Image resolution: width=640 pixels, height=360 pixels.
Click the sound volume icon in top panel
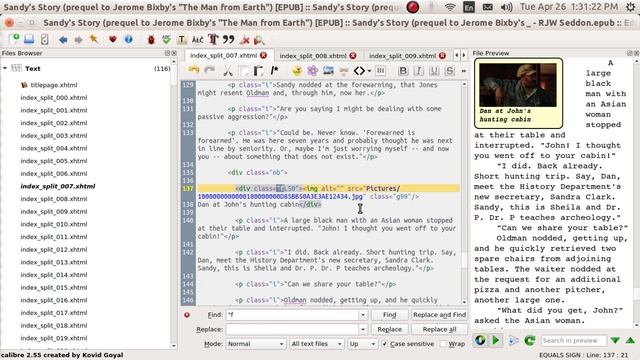click(x=506, y=7)
